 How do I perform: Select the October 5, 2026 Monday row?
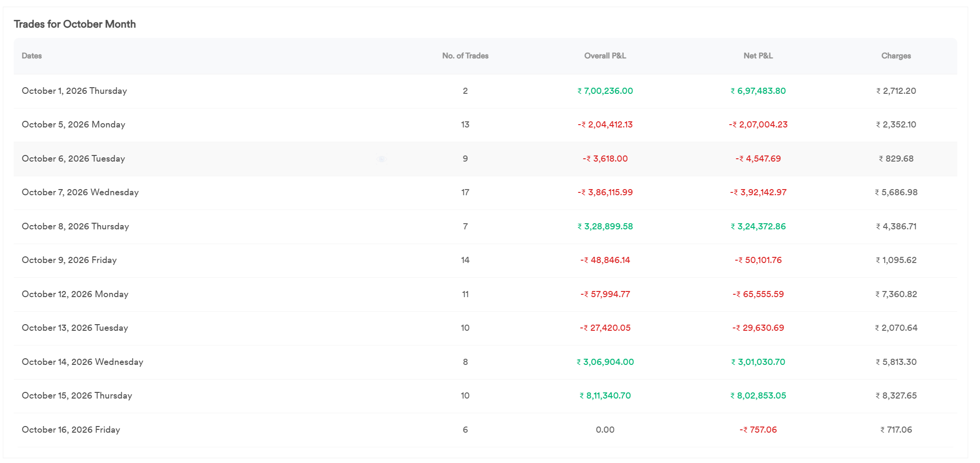(485, 125)
